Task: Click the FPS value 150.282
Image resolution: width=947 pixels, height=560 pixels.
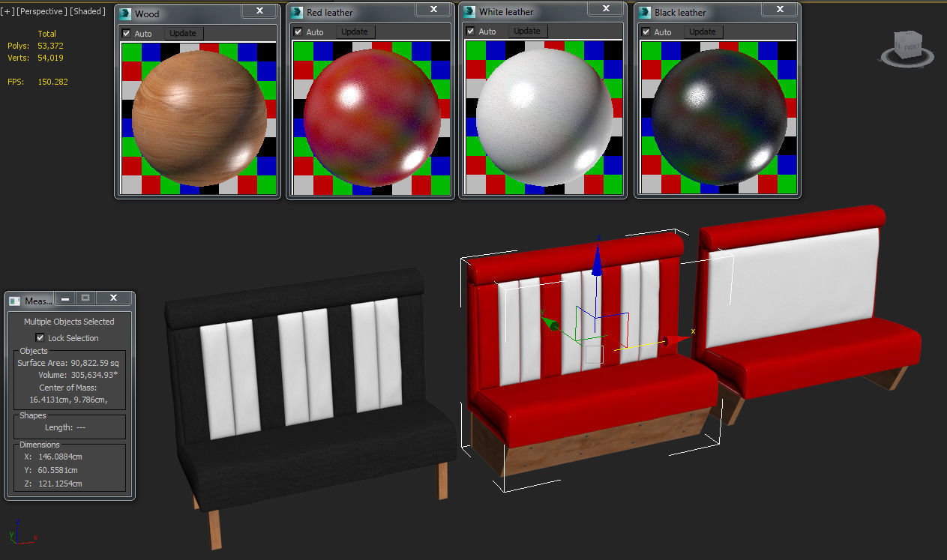Action: point(52,82)
